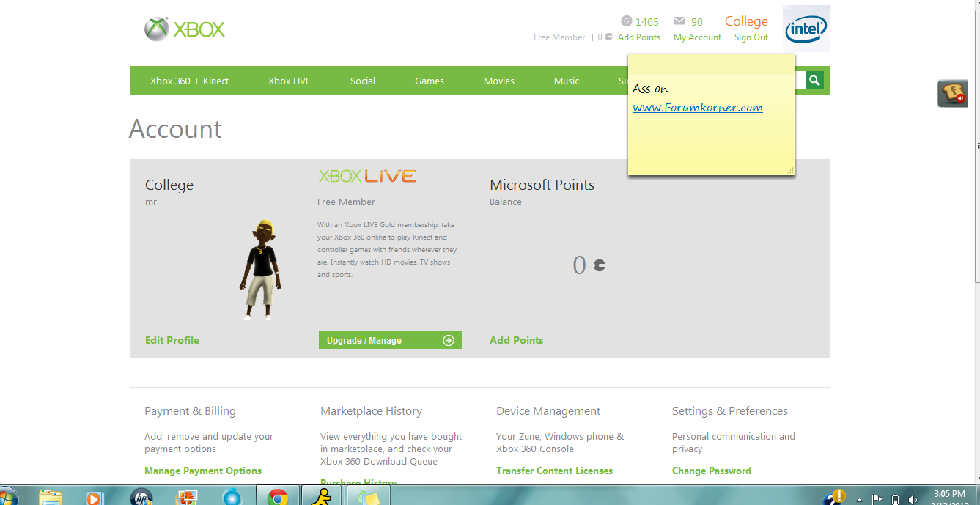The image size is (980, 505).
Task: Click orange College gamertag in header
Action: 746,21
